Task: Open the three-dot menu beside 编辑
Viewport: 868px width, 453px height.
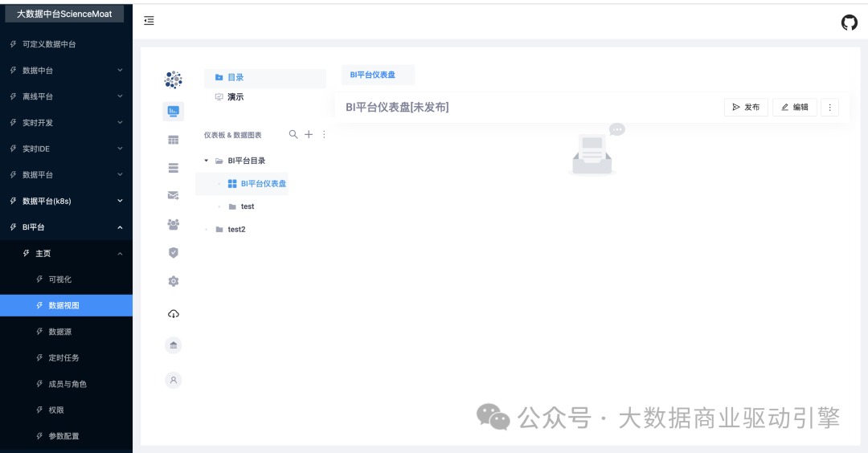Action: point(830,107)
